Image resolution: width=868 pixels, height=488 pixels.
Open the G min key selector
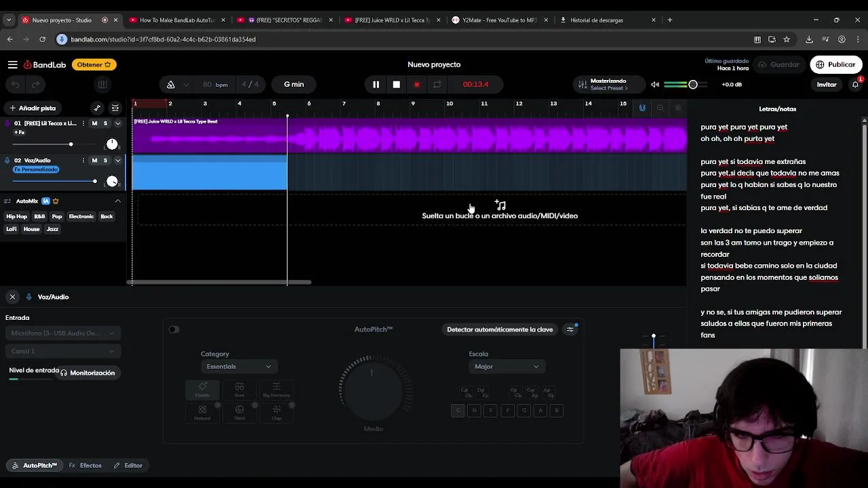(x=294, y=85)
